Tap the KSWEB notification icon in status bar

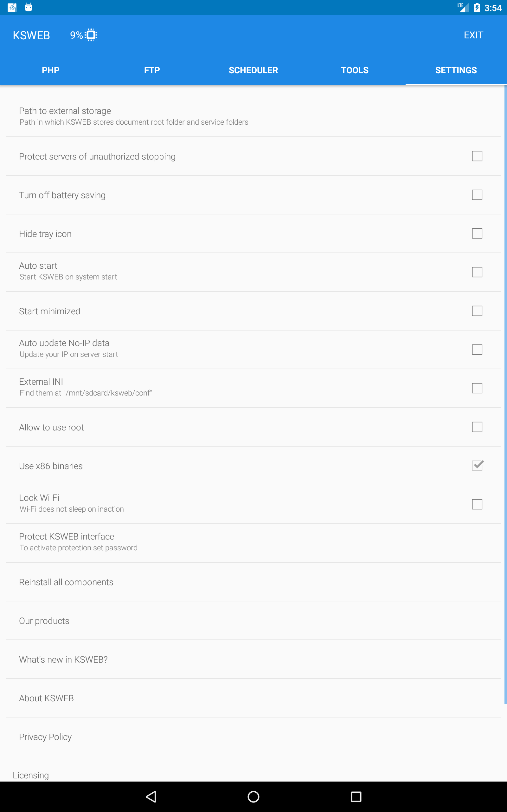12,7
